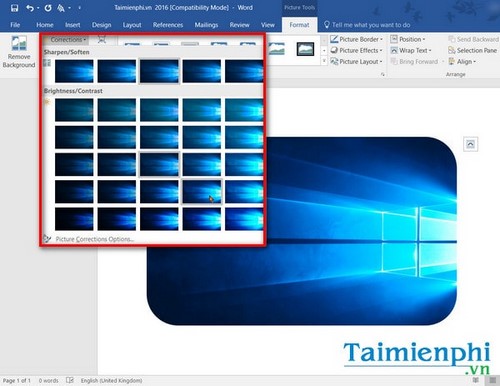Open the Picture Effects menu
This screenshot has height=386, width=500.
tap(356, 50)
